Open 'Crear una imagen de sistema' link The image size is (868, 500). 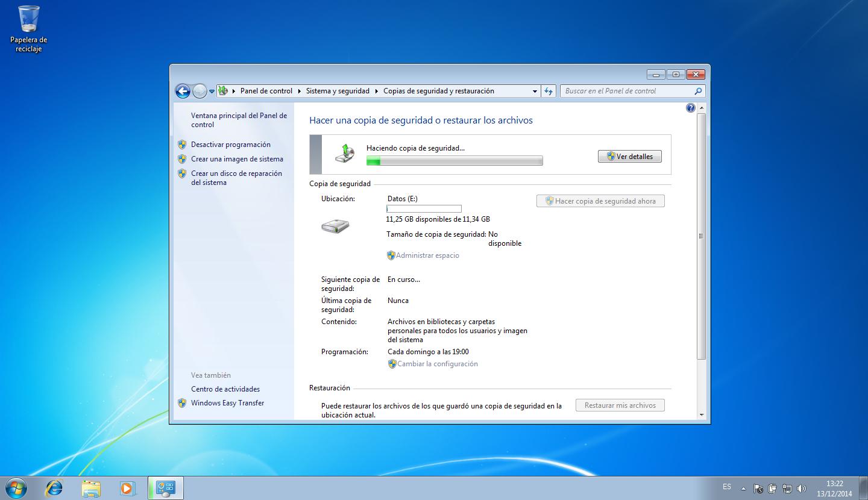(237, 159)
